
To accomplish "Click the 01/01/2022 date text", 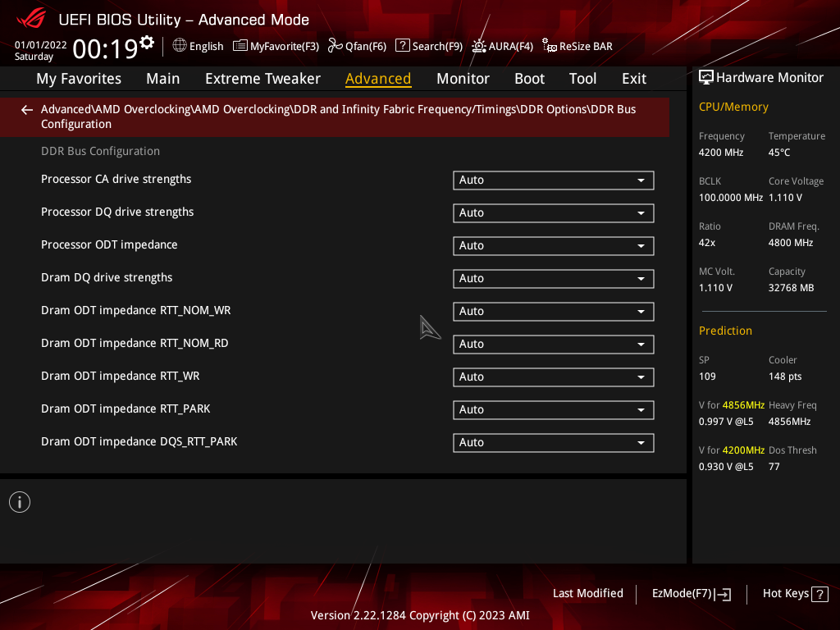I will point(41,45).
